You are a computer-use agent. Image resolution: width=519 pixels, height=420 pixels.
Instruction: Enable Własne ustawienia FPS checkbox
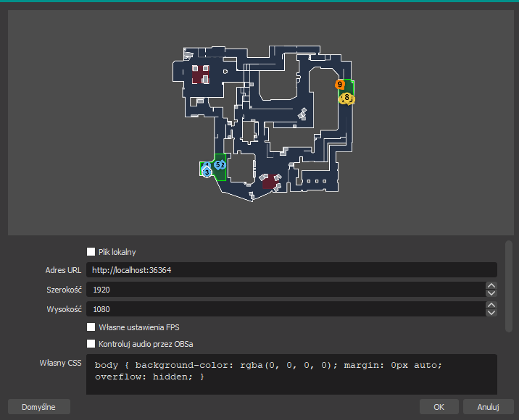coord(91,327)
